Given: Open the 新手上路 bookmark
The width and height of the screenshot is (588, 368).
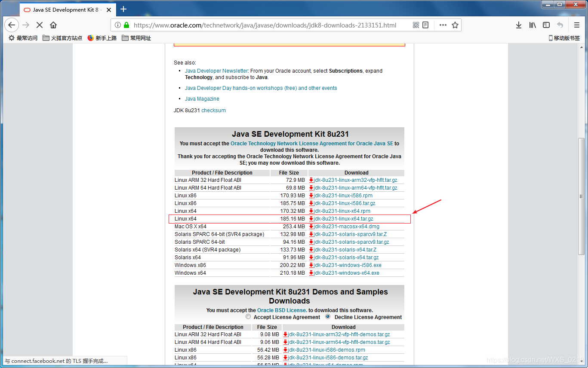Looking at the screenshot, I should coord(102,38).
